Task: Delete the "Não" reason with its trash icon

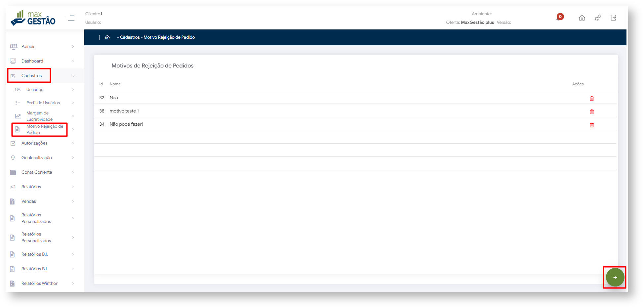Action: click(592, 99)
